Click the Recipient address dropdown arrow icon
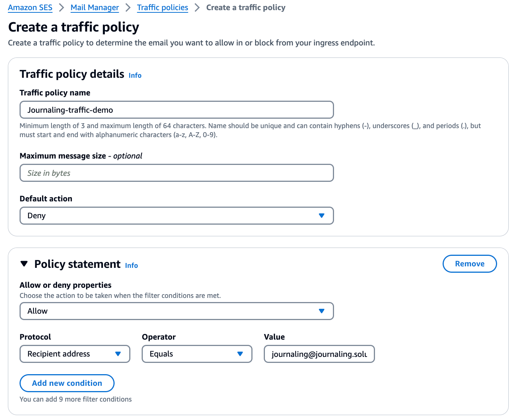514x420 pixels. tap(118, 354)
